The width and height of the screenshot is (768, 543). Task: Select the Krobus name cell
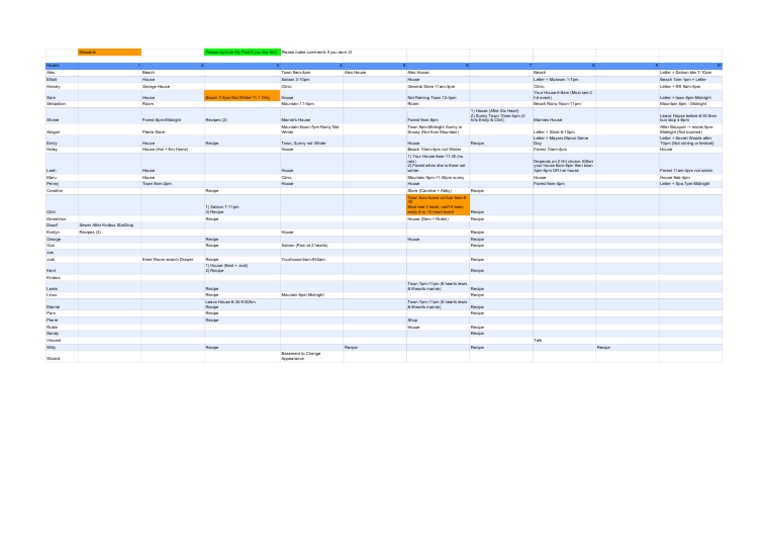(62, 278)
